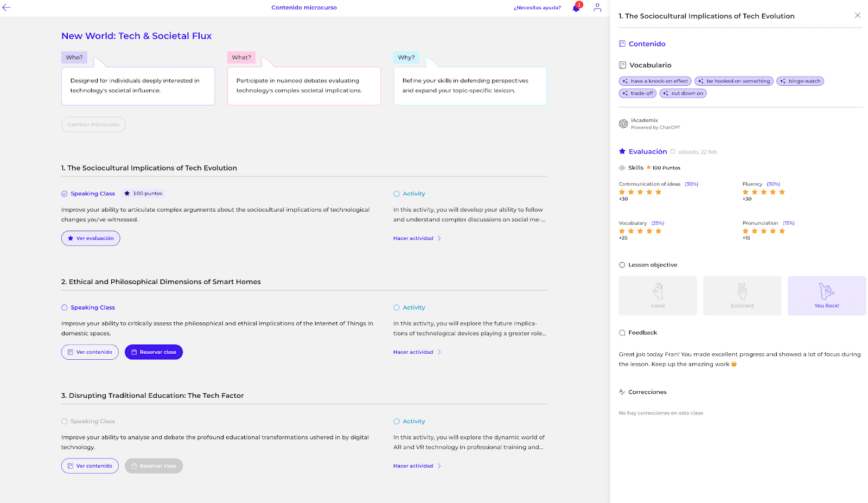Click the 'Powered by ChatGPT' text
The width and height of the screenshot is (868, 503).
[x=655, y=128]
